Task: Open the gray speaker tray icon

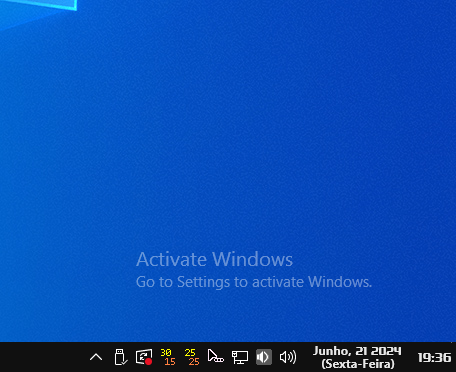Action: (x=264, y=357)
